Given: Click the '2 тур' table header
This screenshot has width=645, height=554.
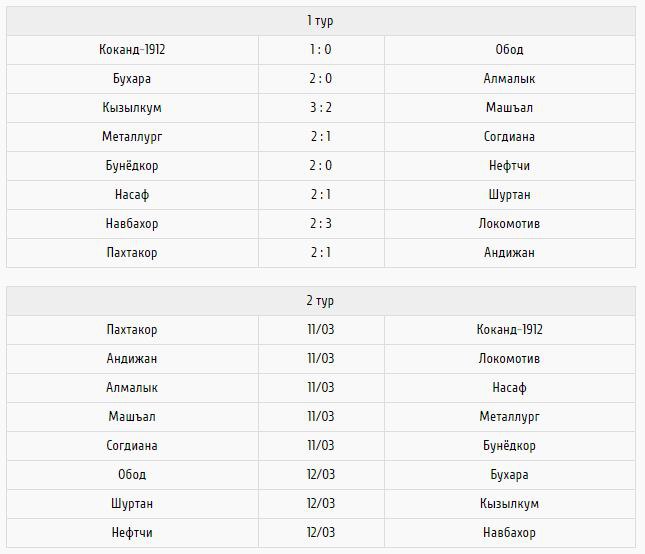Looking at the screenshot, I should [x=321, y=301].
